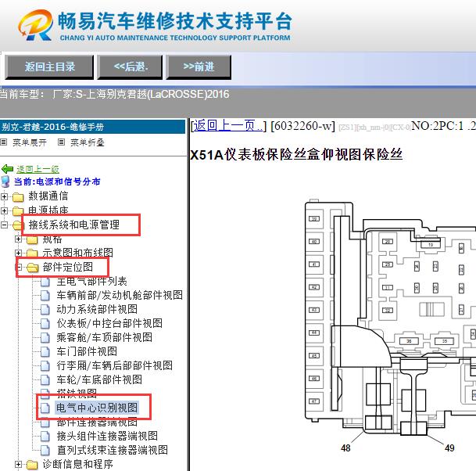This screenshot has width=476, height=471.
Task: Click the 数据通信 folder icon
Action: point(18,197)
